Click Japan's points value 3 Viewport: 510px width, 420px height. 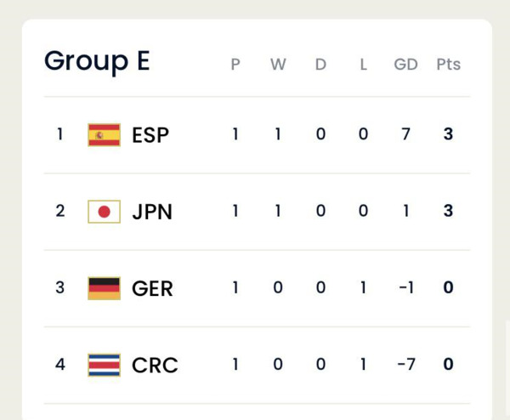pyautogui.click(x=448, y=211)
